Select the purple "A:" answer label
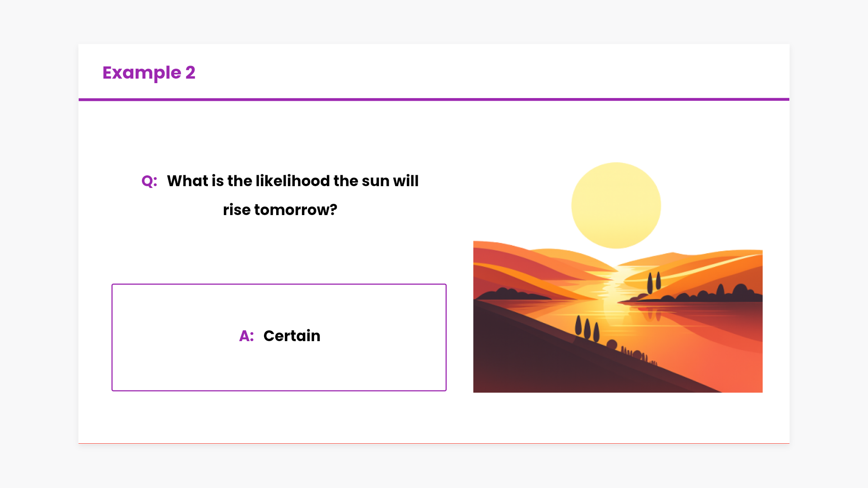Screen dimensions: 868x488 click(x=246, y=336)
